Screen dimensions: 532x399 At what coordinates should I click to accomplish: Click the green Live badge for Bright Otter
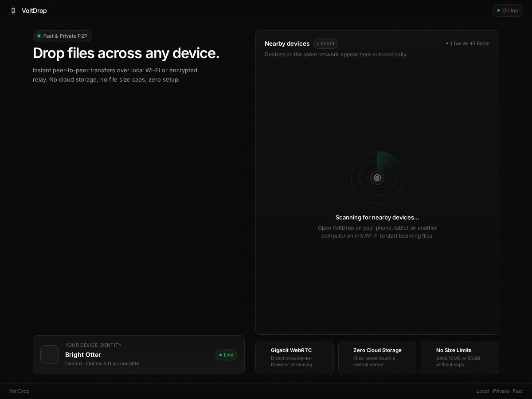tap(226, 355)
